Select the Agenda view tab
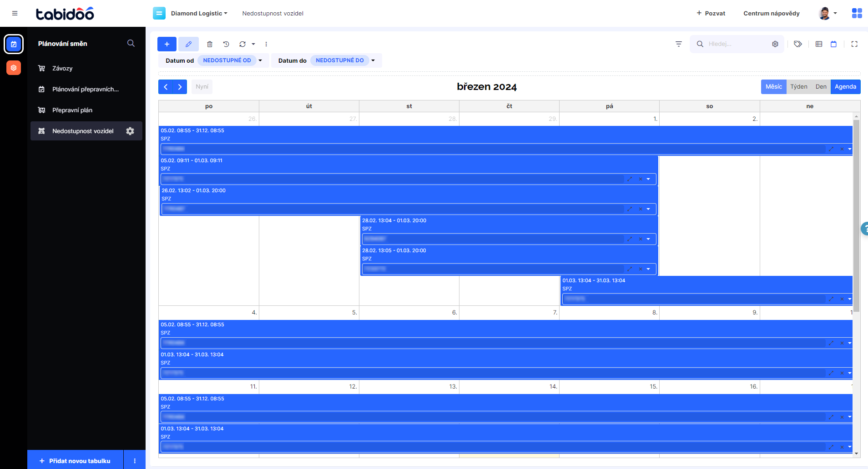 point(845,87)
